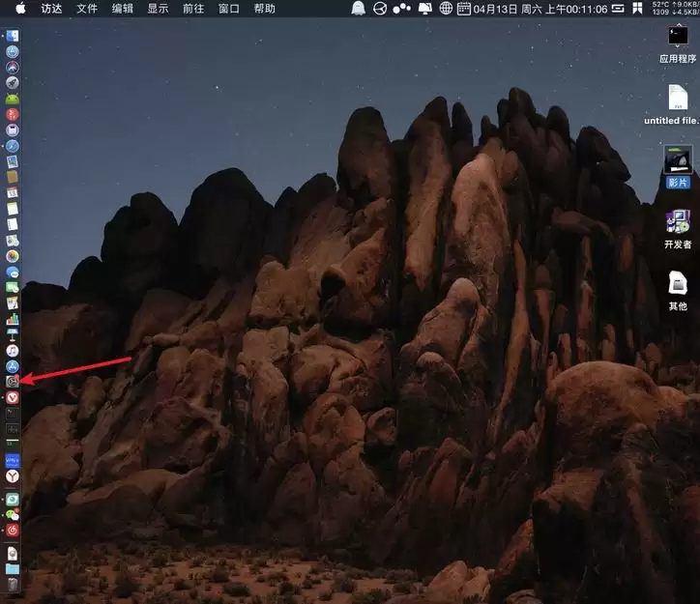The image size is (700, 604).
Task: Open the 前往 menu in menu bar
Action: pos(193,9)
